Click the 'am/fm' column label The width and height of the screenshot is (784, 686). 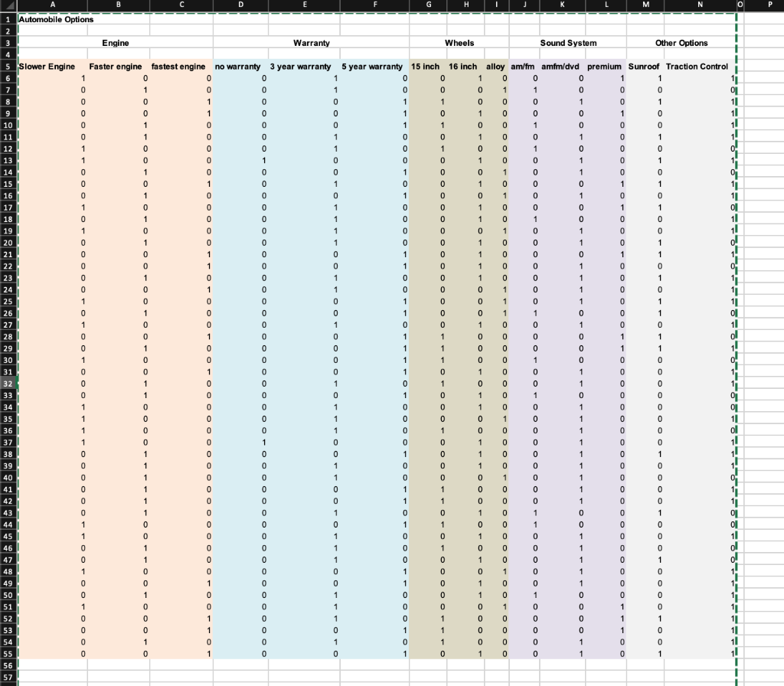click(x=522, y=67)
